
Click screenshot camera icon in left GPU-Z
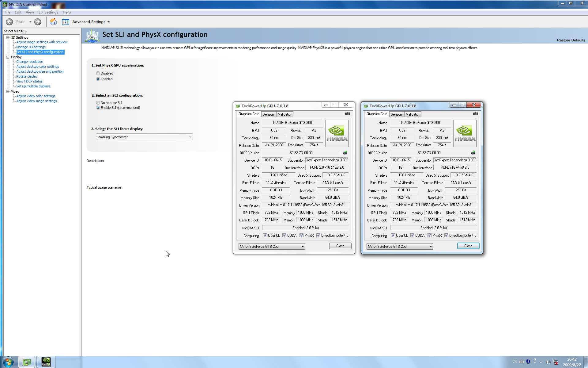point(347,114)
